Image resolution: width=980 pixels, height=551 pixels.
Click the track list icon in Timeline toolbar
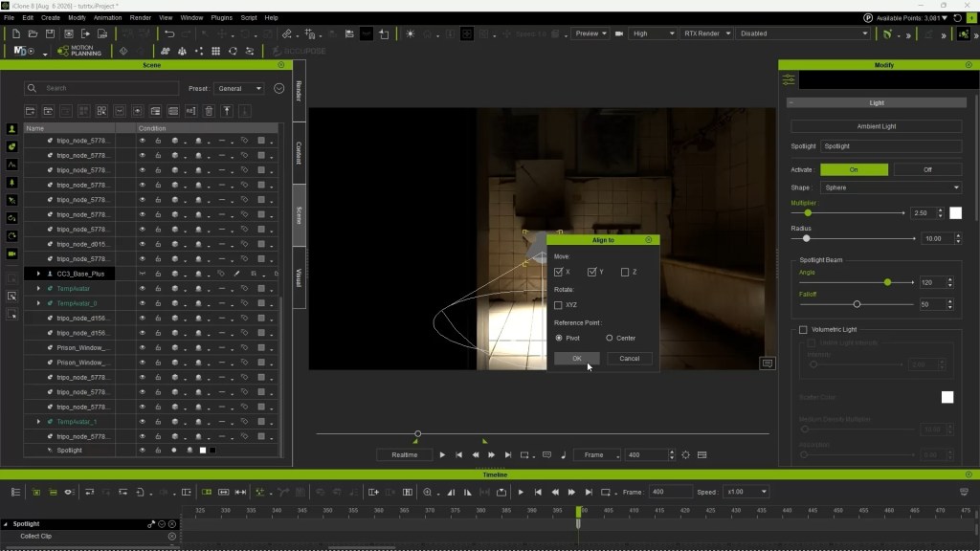pyautogui.click(x=15, y=493)
